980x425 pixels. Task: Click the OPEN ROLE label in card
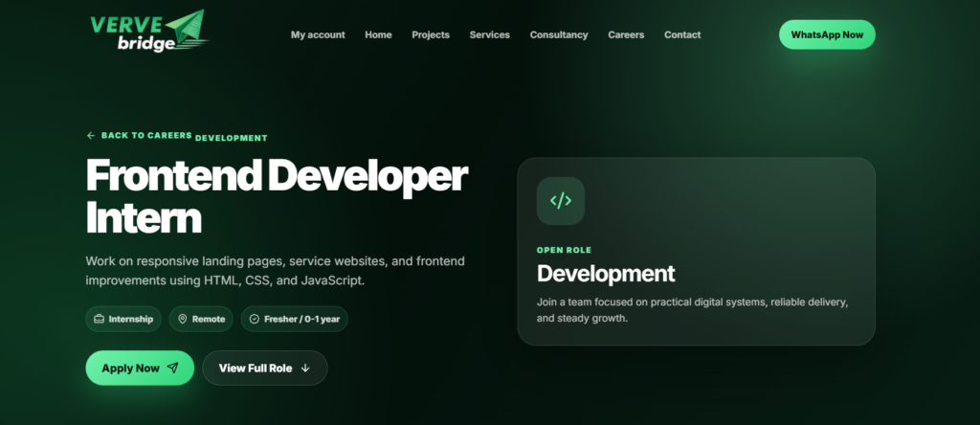pos(565,250)
